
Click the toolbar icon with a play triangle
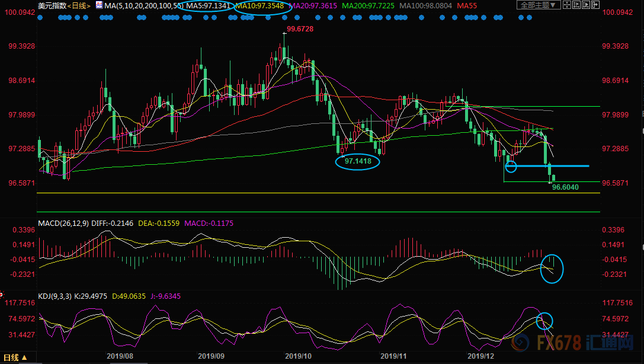click(586, 5)
